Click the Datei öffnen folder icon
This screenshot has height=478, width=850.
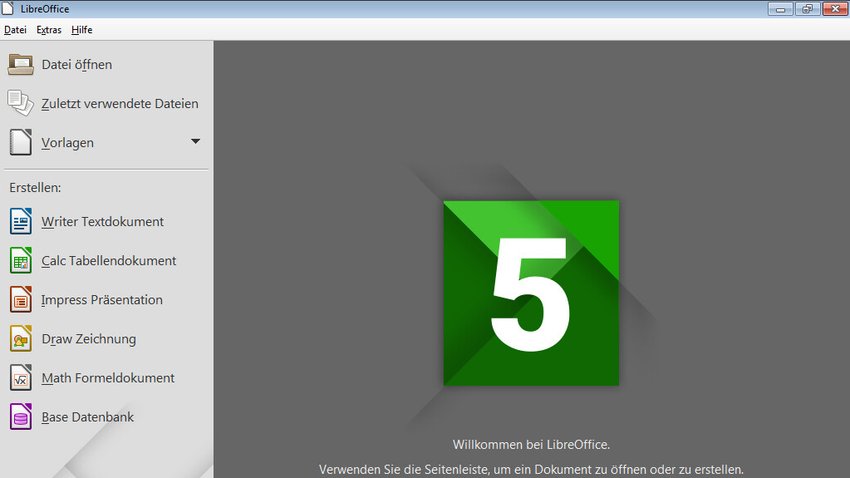coord(21,64)
